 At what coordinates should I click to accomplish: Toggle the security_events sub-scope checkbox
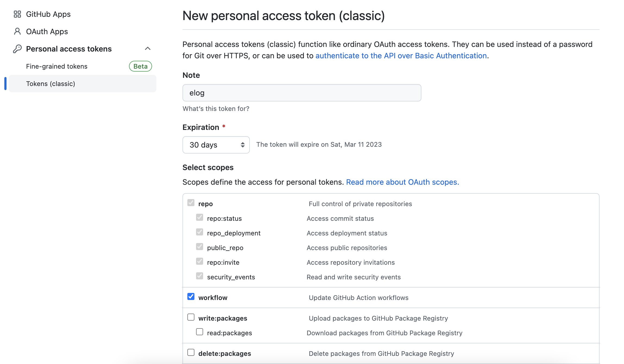pos(200,276)
